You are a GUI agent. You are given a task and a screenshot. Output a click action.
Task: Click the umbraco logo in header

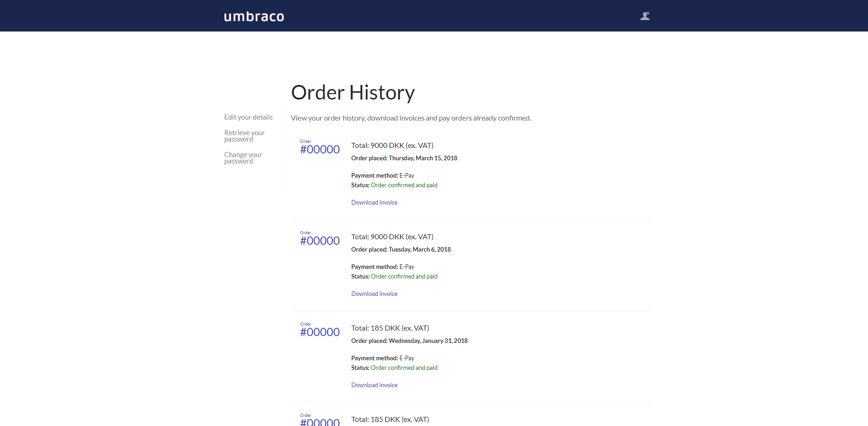[x=254, y=16]
